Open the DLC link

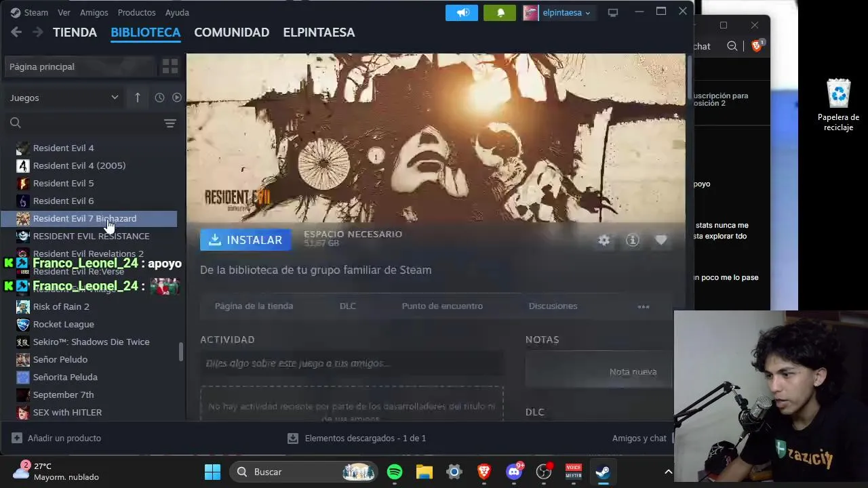347,306
